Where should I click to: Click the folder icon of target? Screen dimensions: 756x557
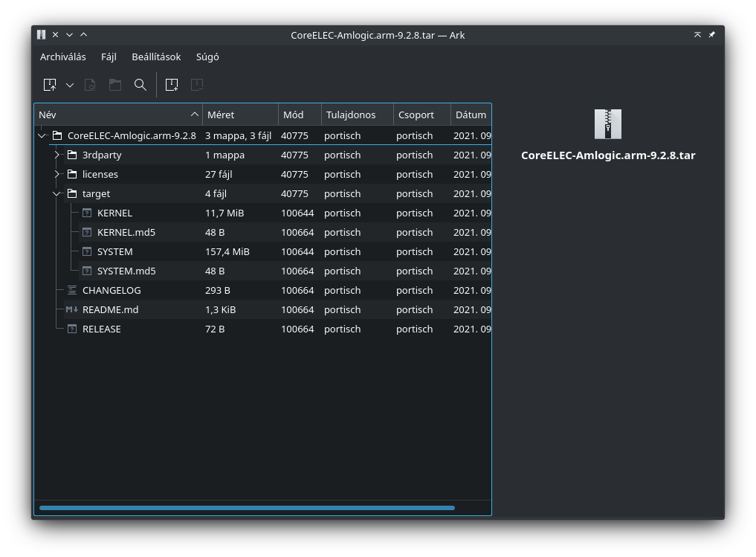72,193
